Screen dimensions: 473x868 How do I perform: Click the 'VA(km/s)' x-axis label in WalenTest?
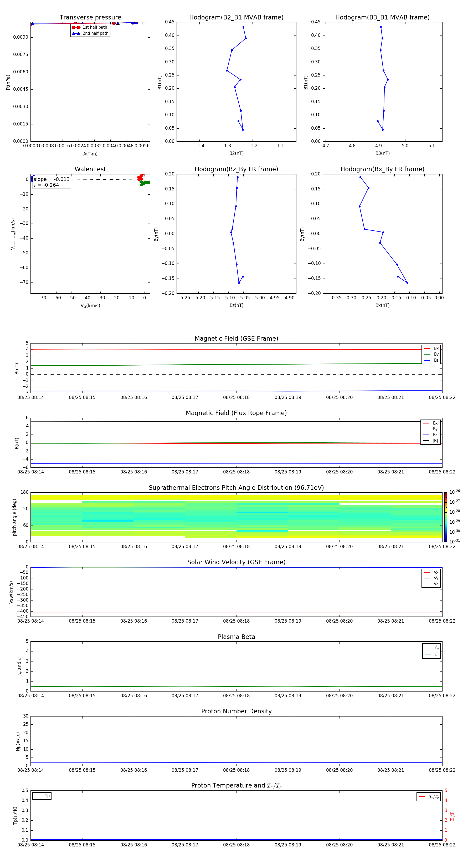click(x=90, y=306)
